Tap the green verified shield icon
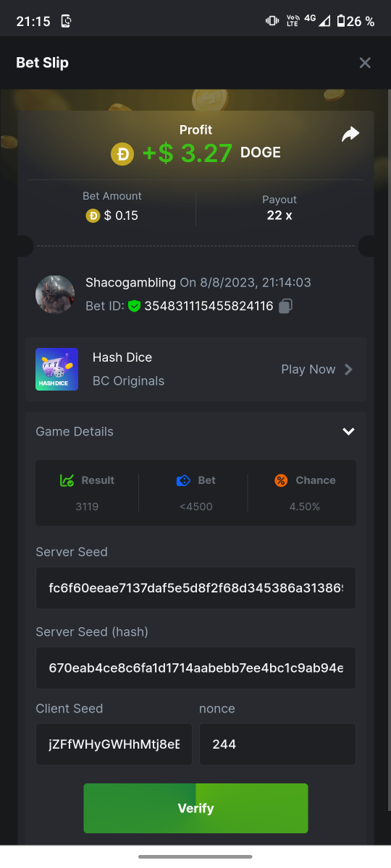The image size is (391, 868). [134, 306]
